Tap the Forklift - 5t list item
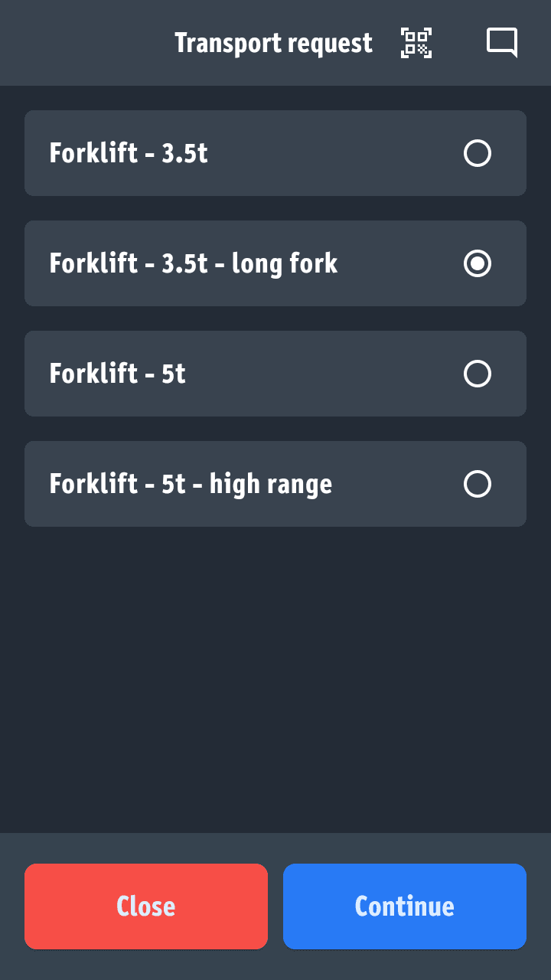 (275, 374)
